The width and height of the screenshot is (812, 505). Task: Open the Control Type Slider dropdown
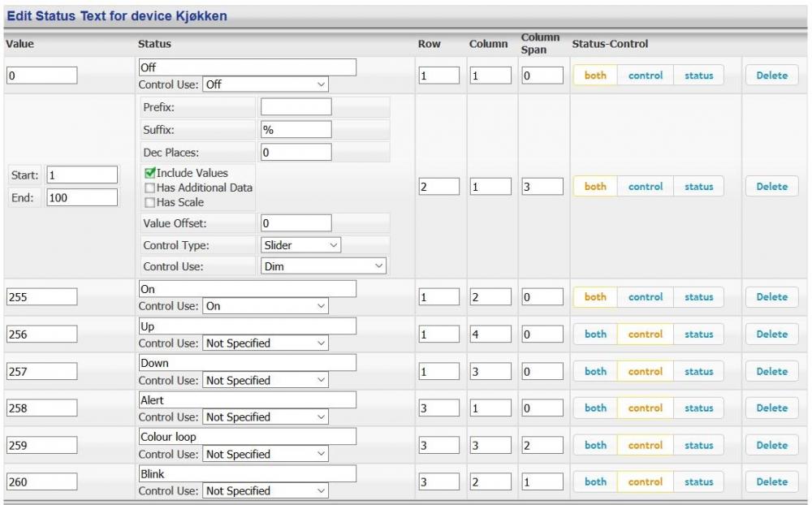click(301, 244)
